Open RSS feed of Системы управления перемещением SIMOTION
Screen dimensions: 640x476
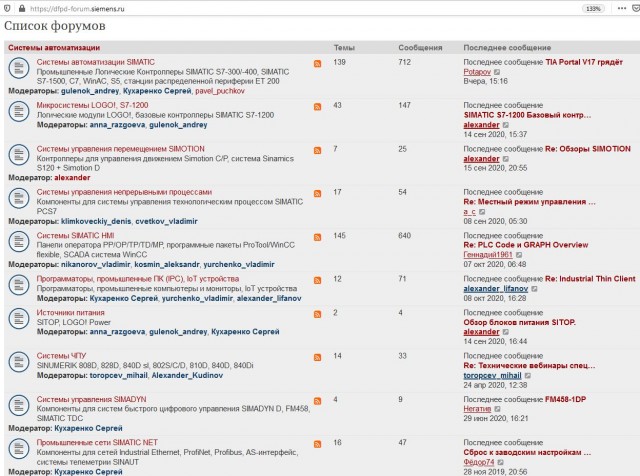(317, 151)
